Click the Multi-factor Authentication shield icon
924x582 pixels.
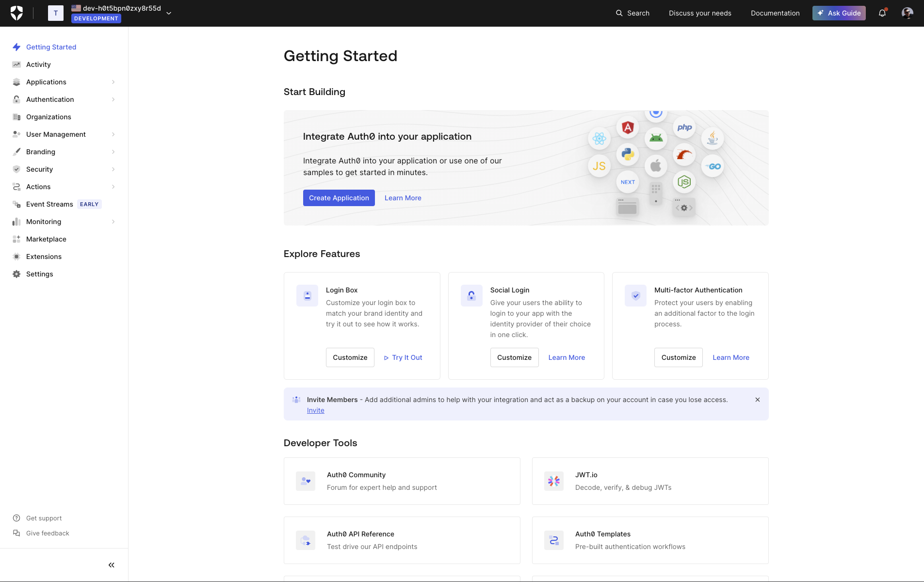click(636, 295)
